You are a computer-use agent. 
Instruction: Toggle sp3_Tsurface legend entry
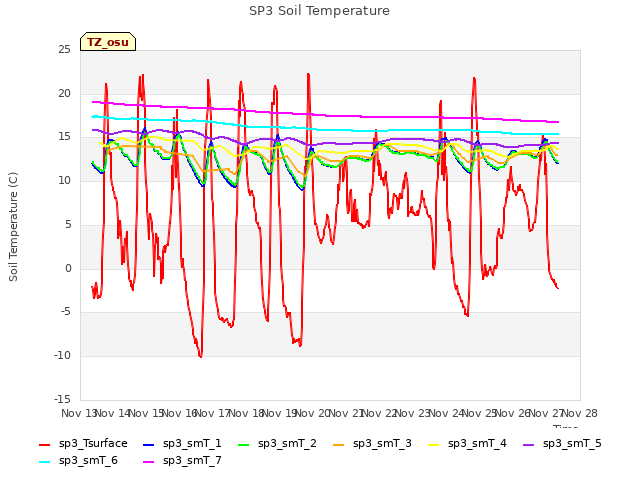pos(83,444)
